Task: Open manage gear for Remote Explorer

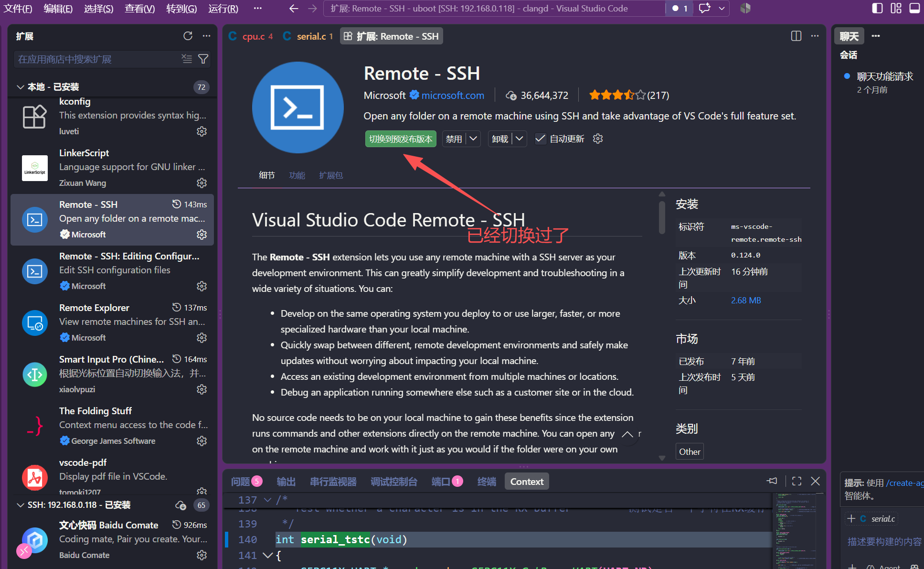Action: click(202, 338)
